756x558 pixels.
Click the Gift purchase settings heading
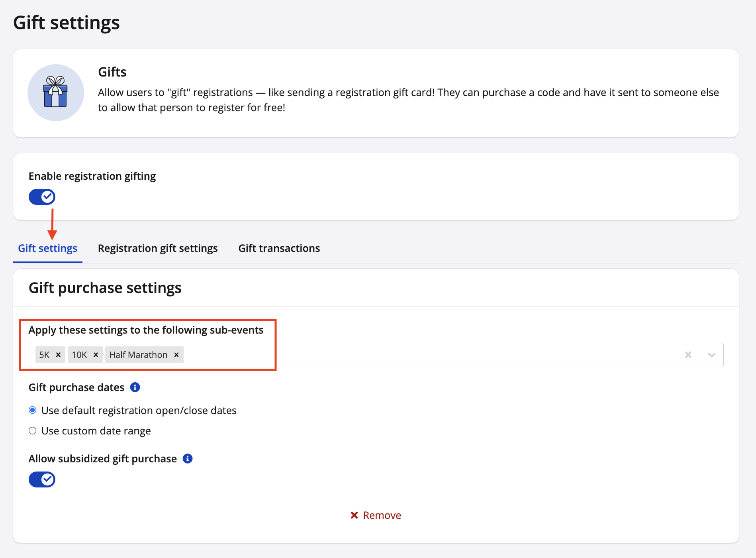(x=105, y=288)
